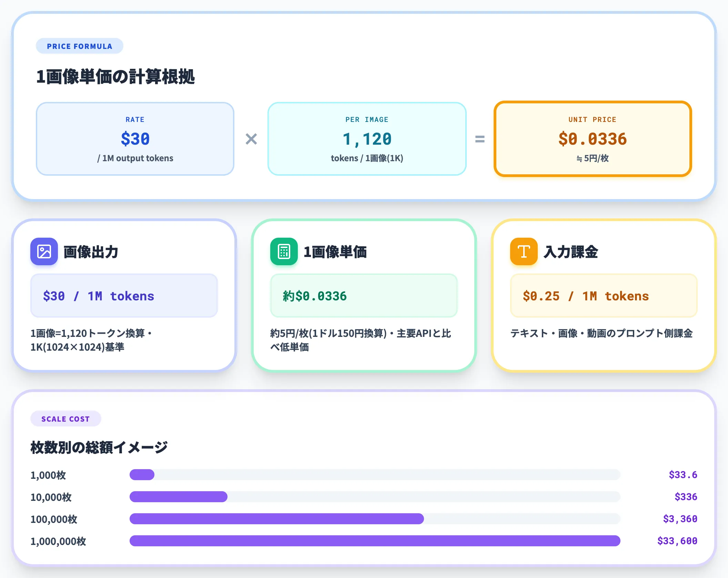Click the 100,000枚 progress bar

375,519
